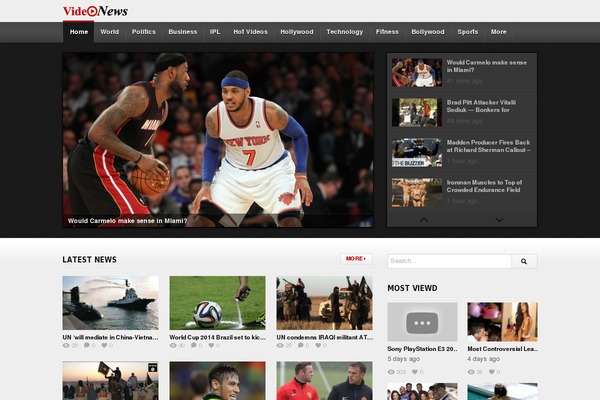Open 'Ironman Muscles to Top of Crowded Endurance Field'

click(x=484, y=186)
